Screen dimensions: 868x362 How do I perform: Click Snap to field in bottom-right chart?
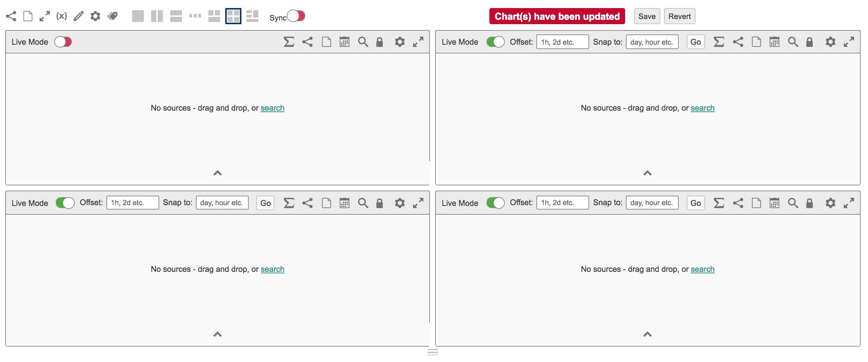[x=652, y=203]
